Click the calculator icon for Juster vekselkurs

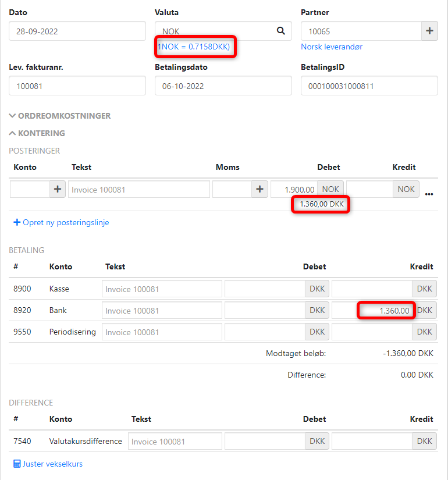click(x=17, y=464)
